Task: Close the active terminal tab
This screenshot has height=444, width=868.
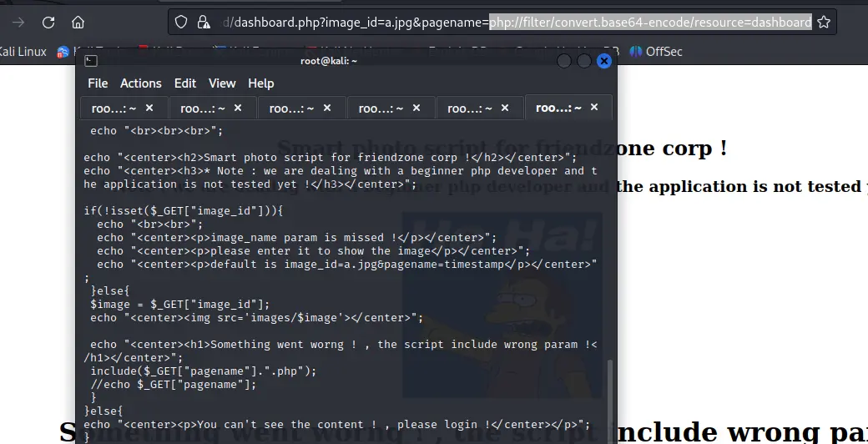Action: pyautogui.click(x=594, y=107)
